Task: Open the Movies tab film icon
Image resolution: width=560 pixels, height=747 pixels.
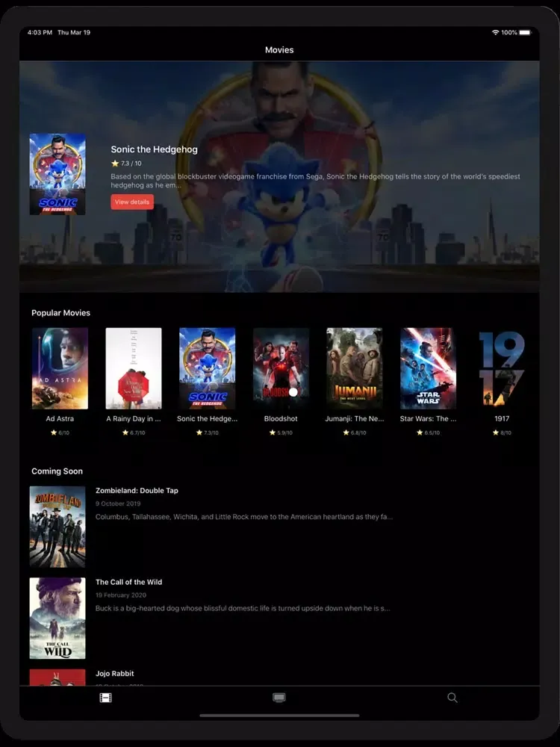Action: [x=105, y=698]
